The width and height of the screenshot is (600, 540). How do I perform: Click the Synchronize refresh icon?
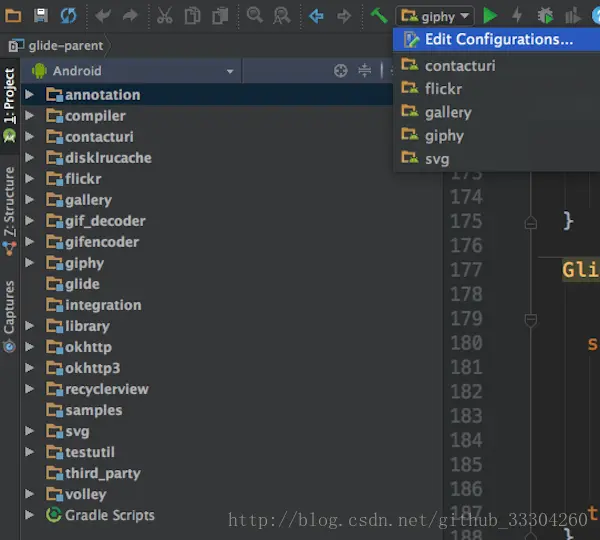tap(68, 16)
